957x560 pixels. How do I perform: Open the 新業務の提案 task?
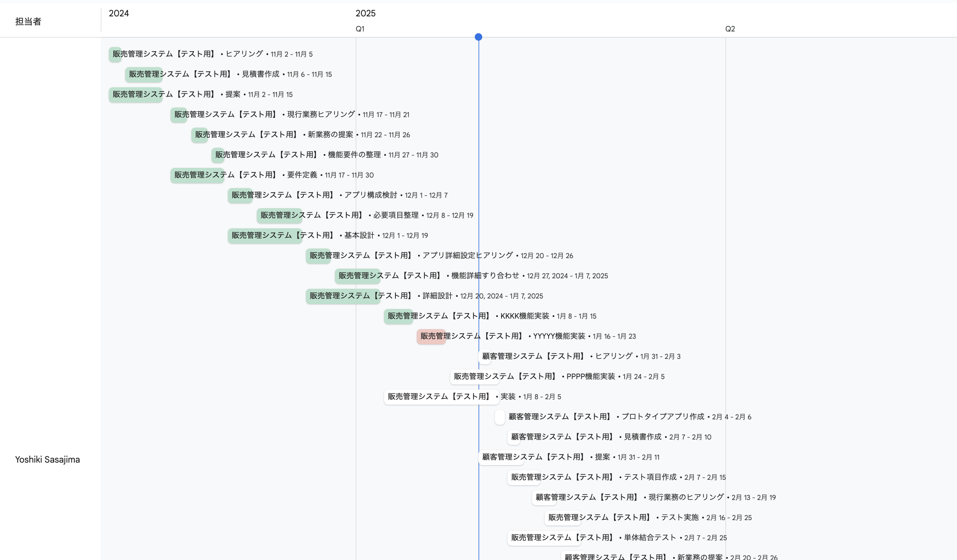tap(199, 135)
